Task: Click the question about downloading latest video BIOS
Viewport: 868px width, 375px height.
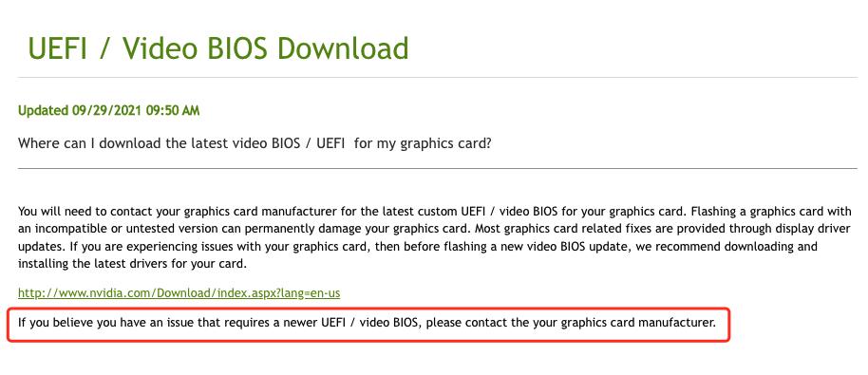Action: tap(255, 143)
